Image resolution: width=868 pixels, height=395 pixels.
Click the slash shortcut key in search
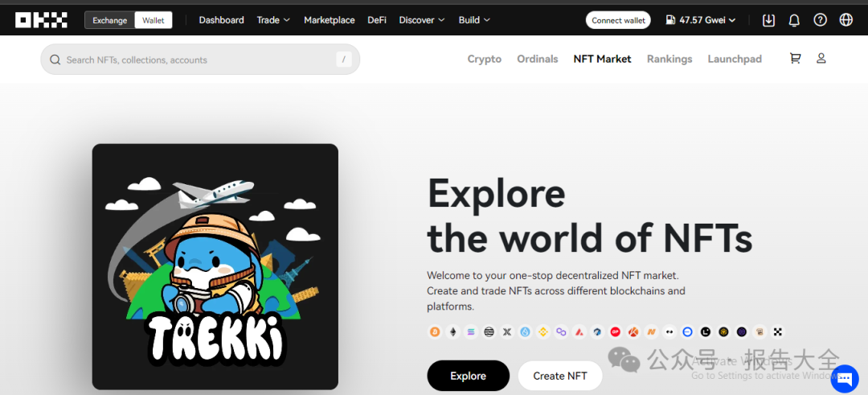pyautogui.click(x=344, y=60)
